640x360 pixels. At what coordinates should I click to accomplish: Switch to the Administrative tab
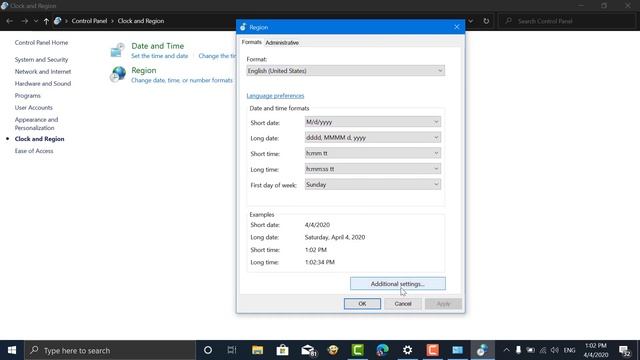(282, 42)
